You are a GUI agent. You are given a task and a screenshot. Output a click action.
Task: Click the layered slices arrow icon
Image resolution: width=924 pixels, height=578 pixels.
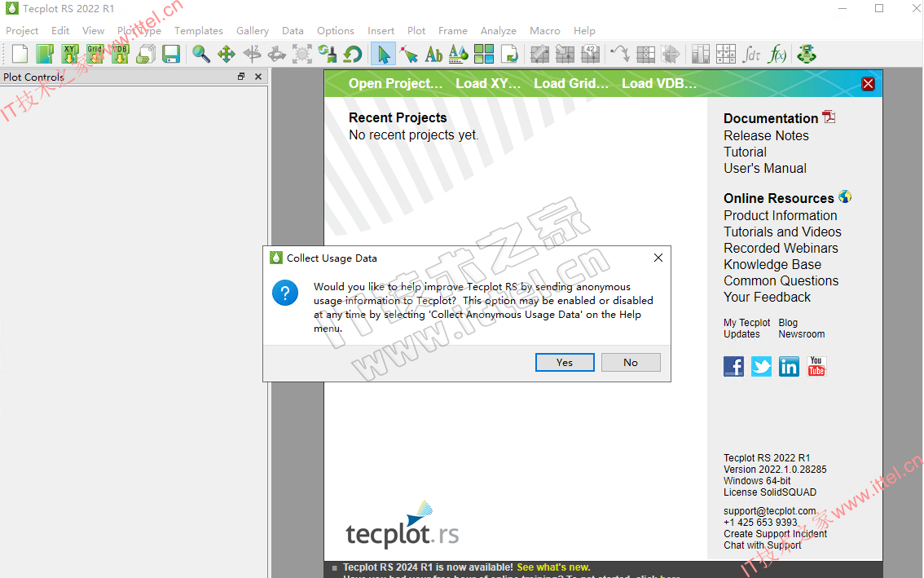pyautogui.click(x=671, y=55)
